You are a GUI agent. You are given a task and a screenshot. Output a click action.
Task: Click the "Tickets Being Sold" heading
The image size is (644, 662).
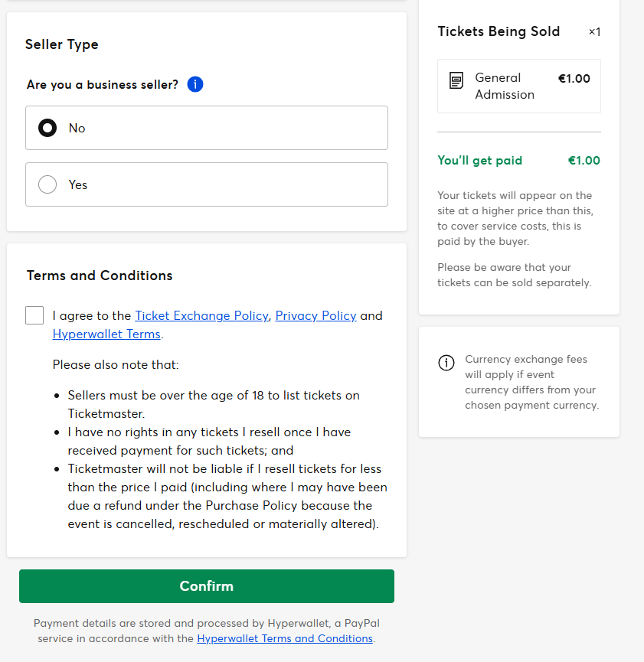(499, 31)
